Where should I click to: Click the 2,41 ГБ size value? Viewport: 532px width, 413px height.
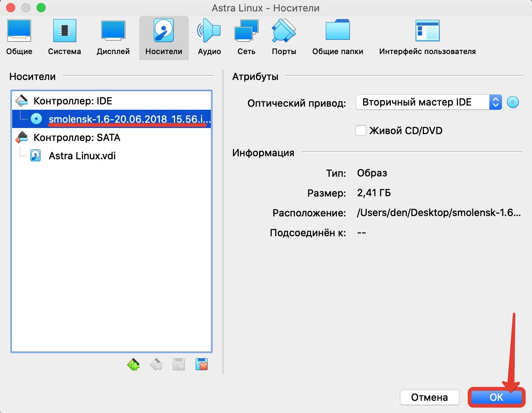[374, 193]
